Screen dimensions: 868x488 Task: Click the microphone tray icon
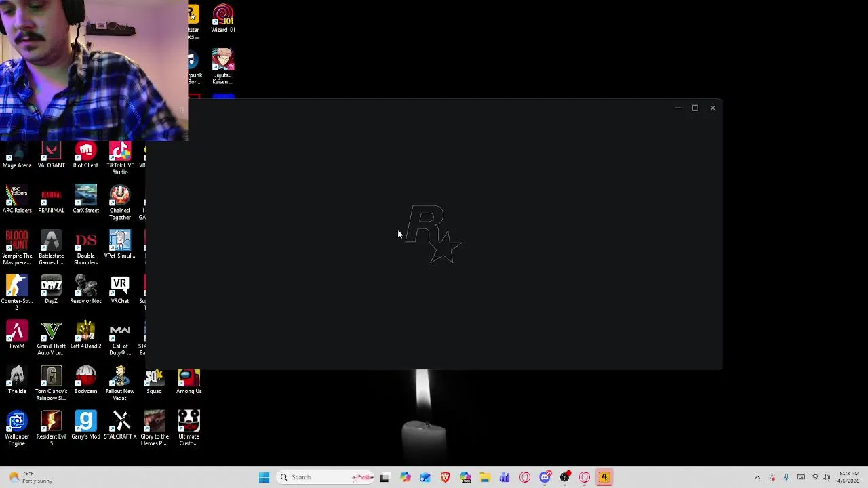pyautogui.click(x=787, y=477)
